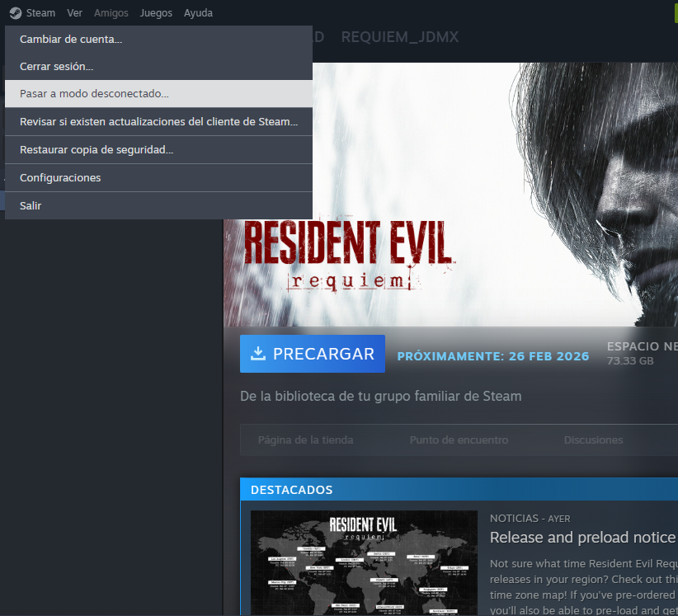Image resolution: width=678 pixels, height=616 pixels.
Task: Select Pasar a modo desconectado
Action: (94, 94)
